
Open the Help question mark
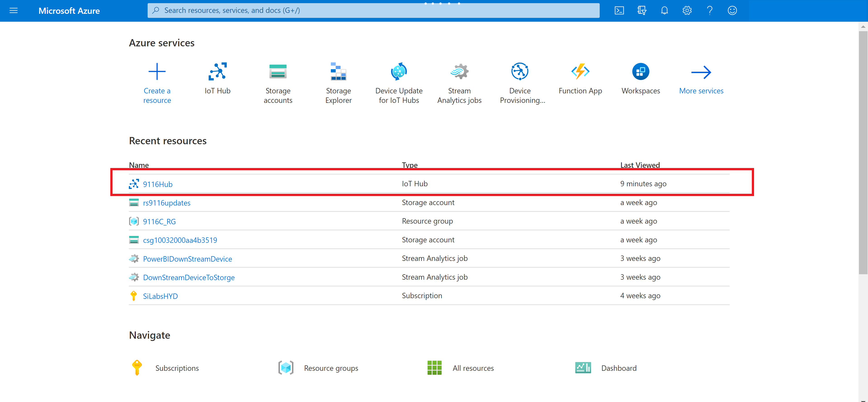coord(710,10)
